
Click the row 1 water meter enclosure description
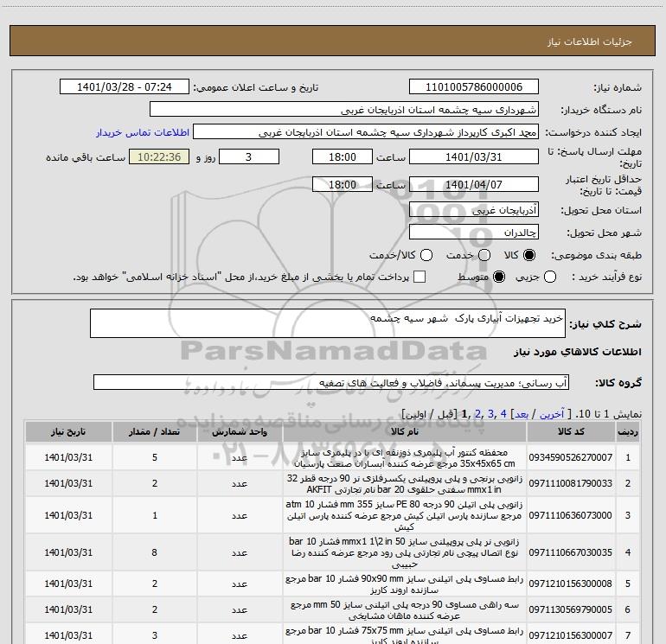[x=405, y=457]
